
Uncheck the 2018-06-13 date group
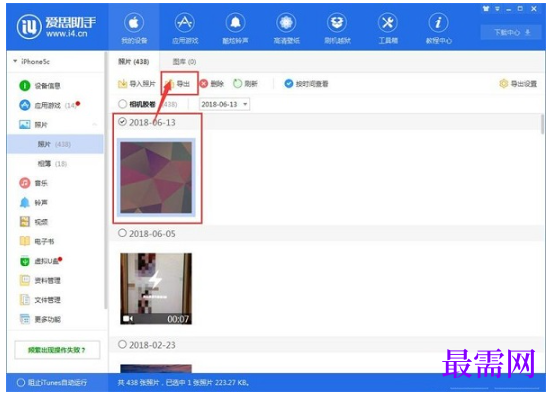(122, 122)
